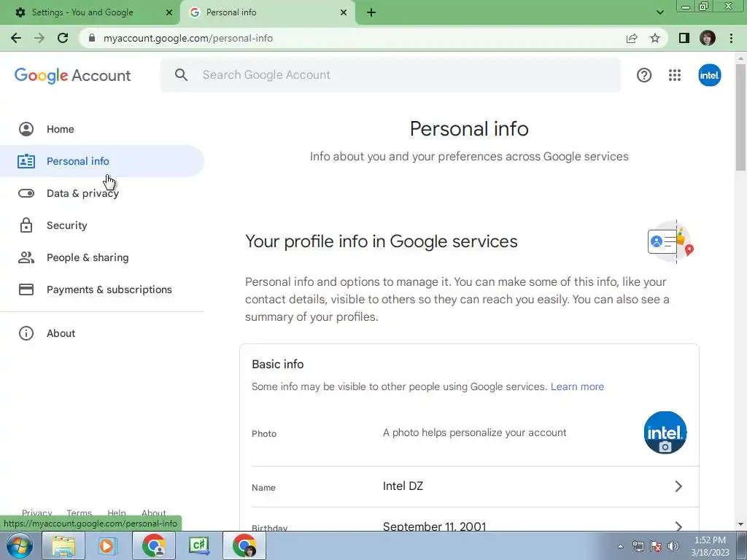Close the Settings - You and Google tab
The image size is (747, 560).
coord(169,12)
